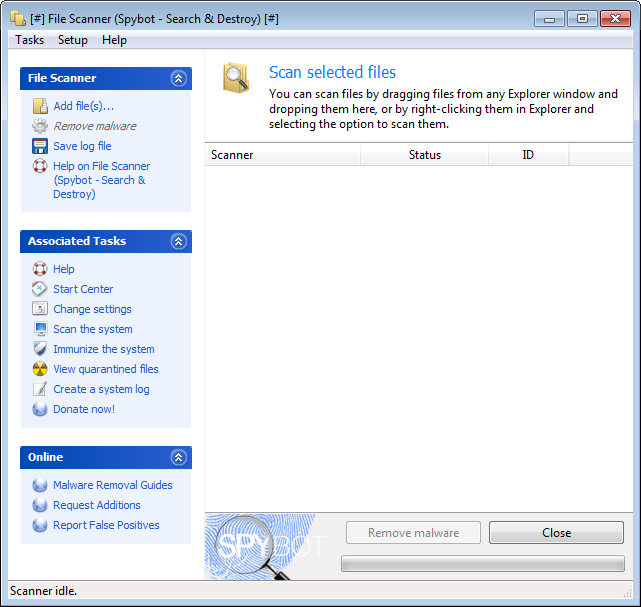This screenshot has width=641, height=607.
Task: Click the lifebuoy icon beside Help in Associated Tasks
Action: (x=40, y=269)
